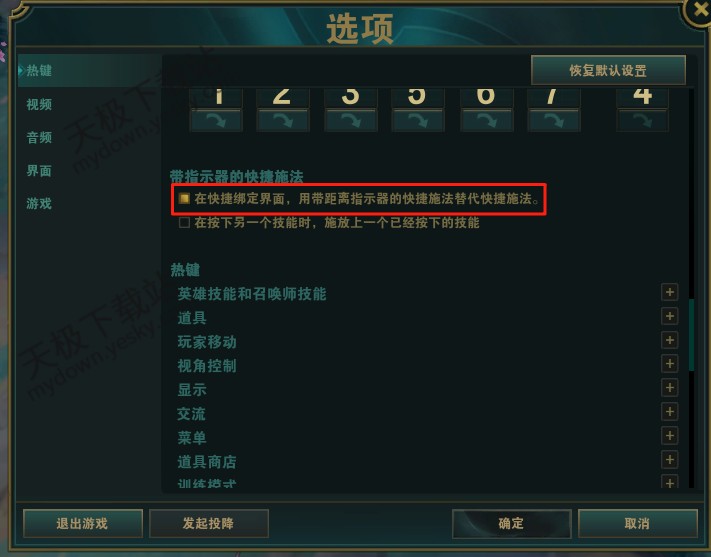Image resolution: width=711 pixels, height=557 pixels.
Task: Click the quick-cast arrow icon under key 6
Action: (487, 120)
